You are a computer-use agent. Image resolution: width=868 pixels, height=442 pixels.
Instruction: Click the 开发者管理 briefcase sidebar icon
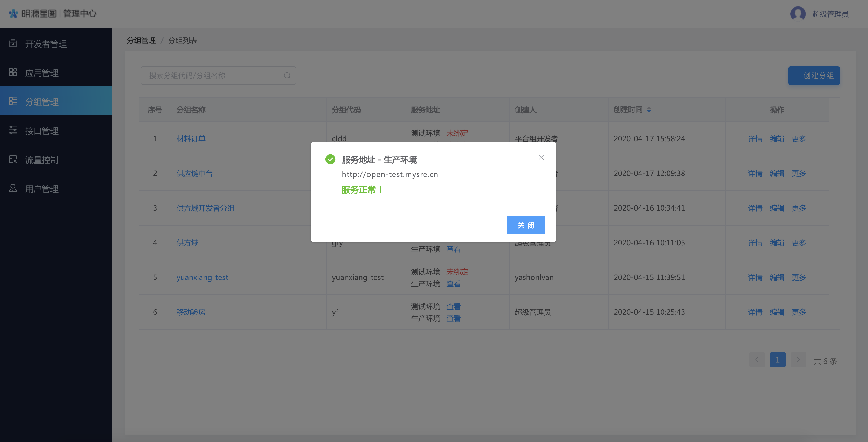pyautogui.click(x=13, y=43)
